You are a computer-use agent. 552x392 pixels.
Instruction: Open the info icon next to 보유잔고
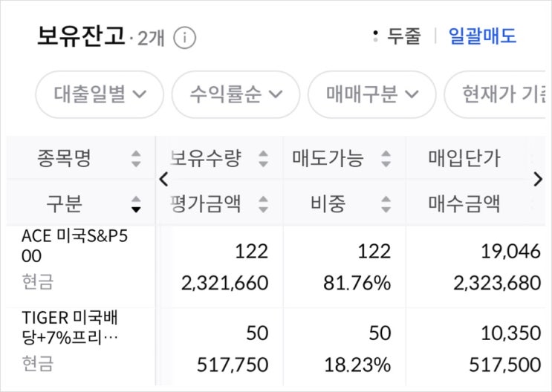[x=185, y=38]
